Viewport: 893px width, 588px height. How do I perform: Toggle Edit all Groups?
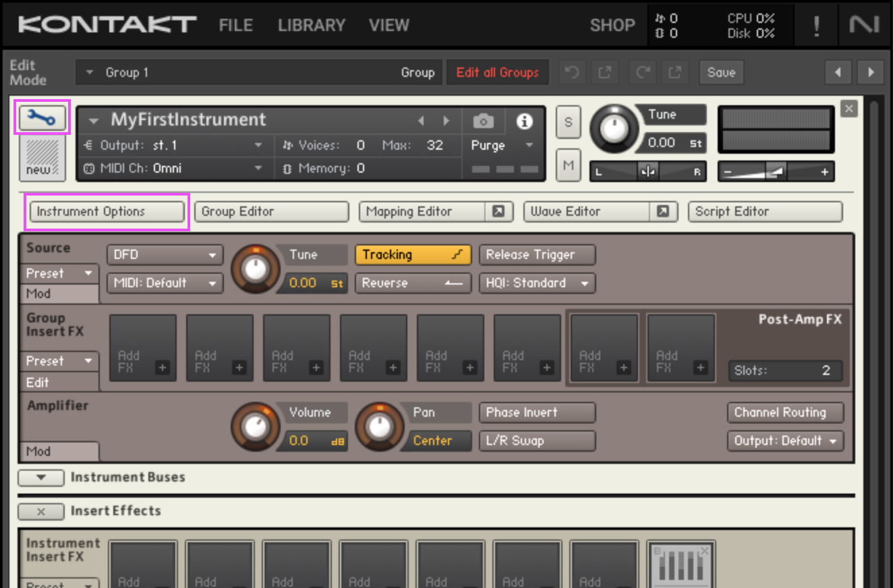[497, 72]
